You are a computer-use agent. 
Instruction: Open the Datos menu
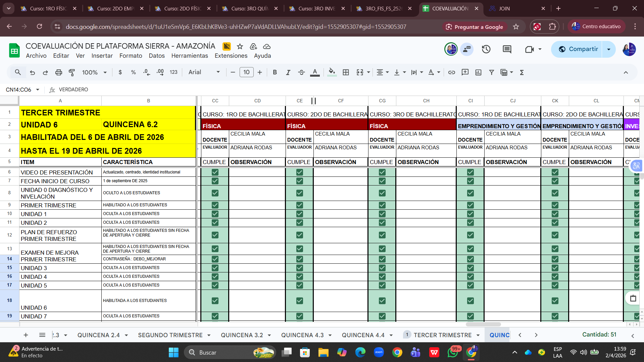click(157, 56)
